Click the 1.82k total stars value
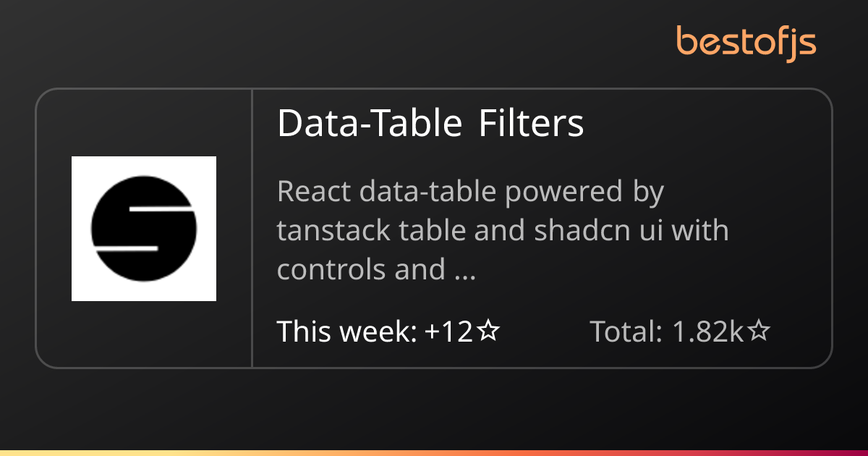868x456 pixels. pos(707,332)
